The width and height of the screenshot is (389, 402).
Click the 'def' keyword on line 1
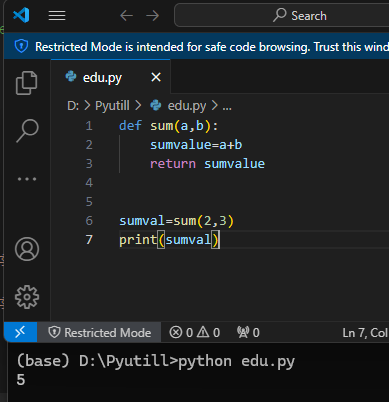130,126
